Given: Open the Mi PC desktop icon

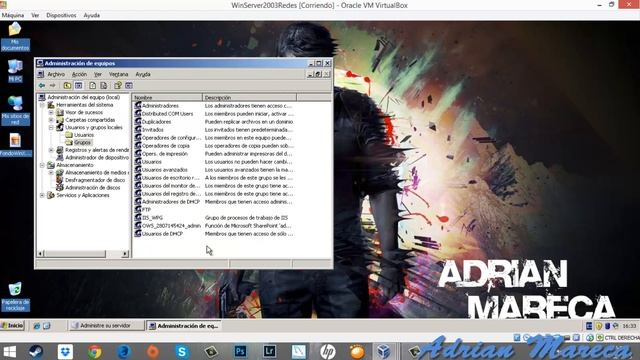Looking at the screenshot, I should 15,71.
